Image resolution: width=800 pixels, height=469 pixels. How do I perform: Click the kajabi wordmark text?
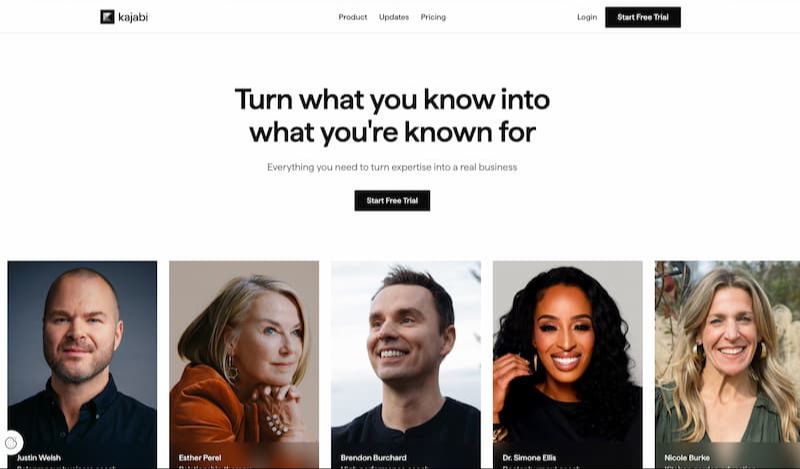(133, 17)
